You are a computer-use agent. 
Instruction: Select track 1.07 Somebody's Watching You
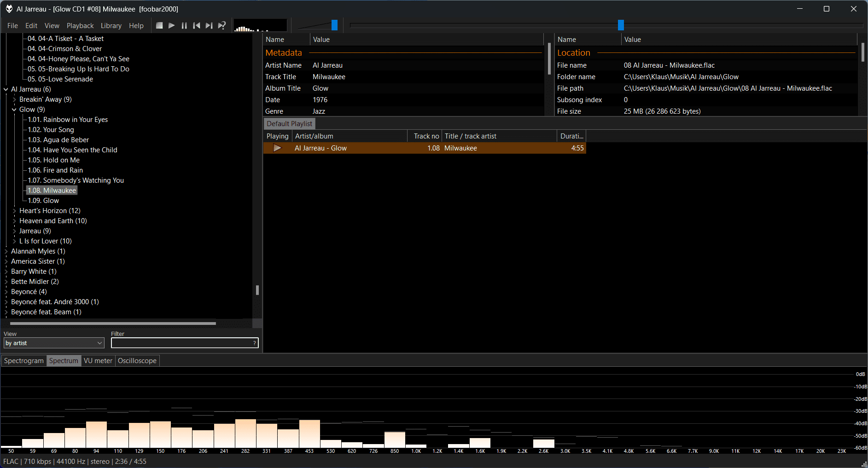pos(76,180)
